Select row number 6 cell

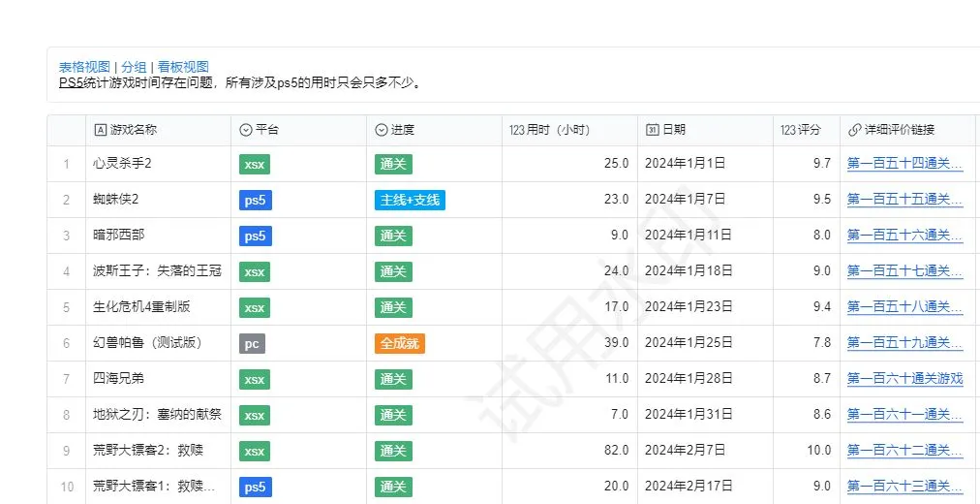(66, 343)
